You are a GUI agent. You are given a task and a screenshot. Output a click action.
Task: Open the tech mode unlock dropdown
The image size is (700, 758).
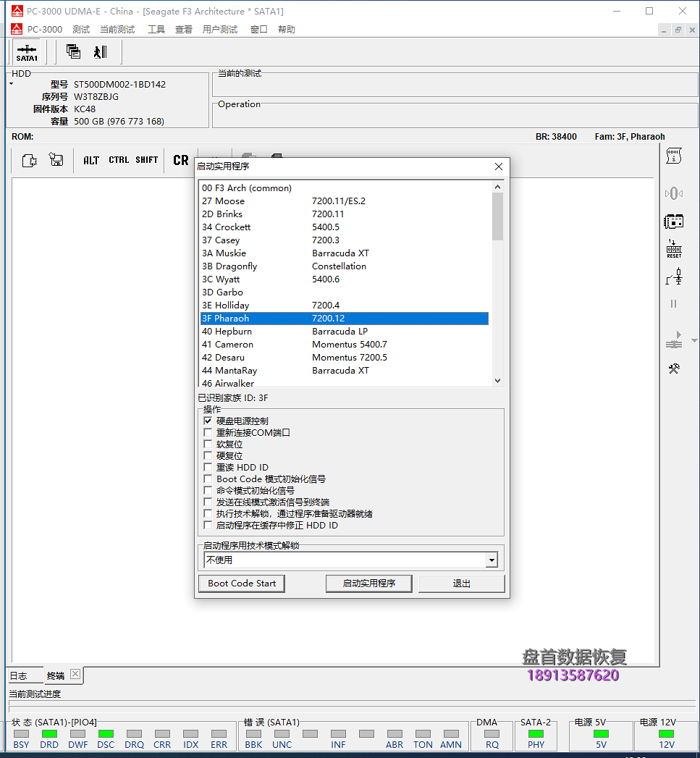click(492, 560)
